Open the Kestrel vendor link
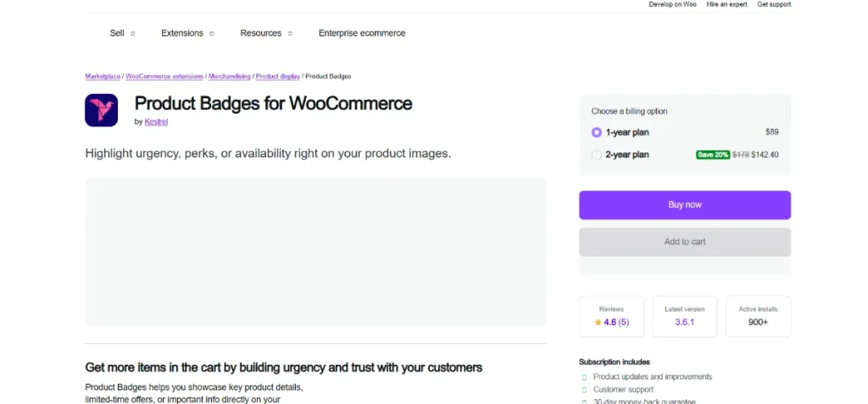The width and height of the screenshot is (868, 404). pos(157,122)
